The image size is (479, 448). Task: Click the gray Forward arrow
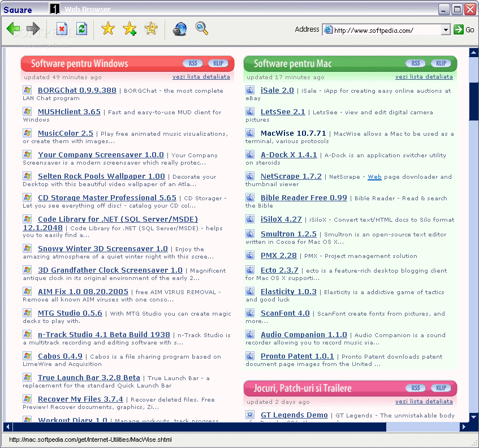point(33,29)
